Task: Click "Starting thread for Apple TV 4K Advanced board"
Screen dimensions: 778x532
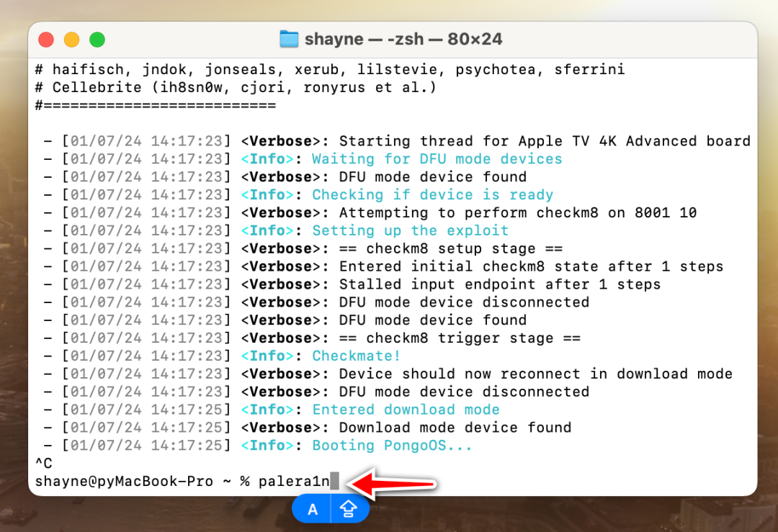Action: coord(545,141)
